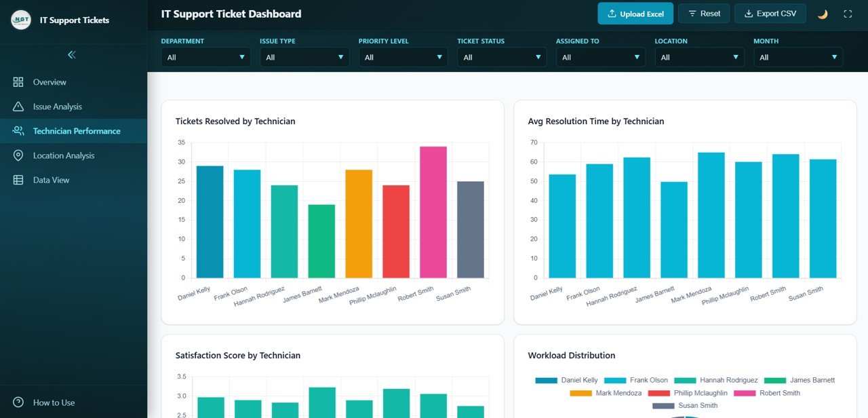Click the NST logo icon

coord(21,20)
